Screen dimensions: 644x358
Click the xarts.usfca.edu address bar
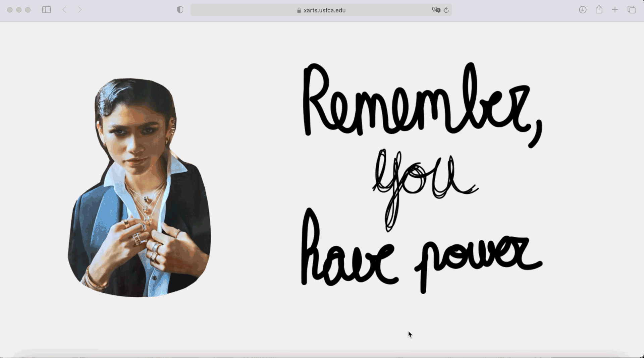[321, 10]
